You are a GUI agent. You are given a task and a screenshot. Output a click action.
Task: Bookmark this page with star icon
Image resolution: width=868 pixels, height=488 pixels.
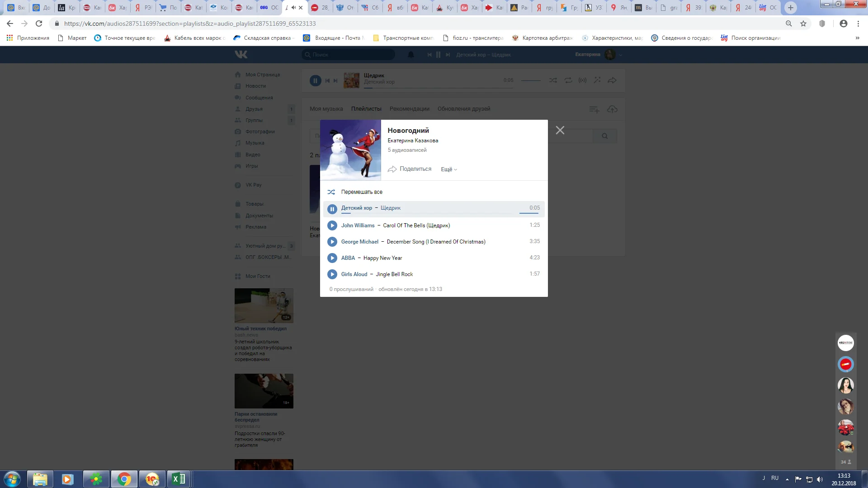click(x=803, y=23)
